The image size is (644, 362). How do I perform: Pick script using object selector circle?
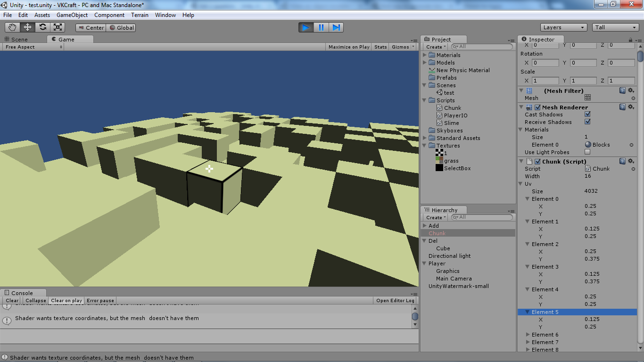[x=633, y=169]
